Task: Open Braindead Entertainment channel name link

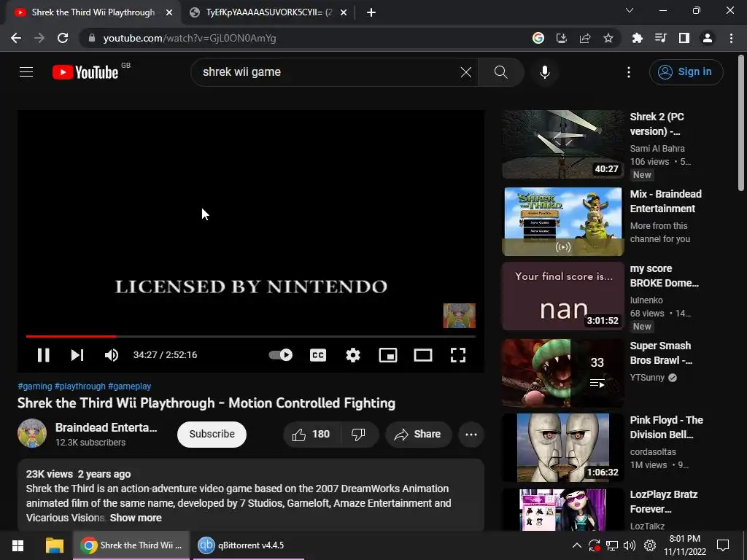Action: point(106,427)
